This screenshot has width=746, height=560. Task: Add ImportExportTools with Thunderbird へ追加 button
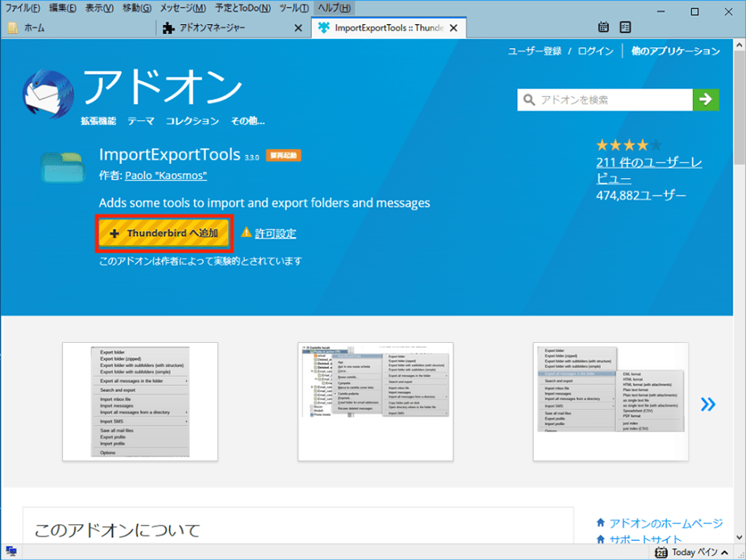(164, 233)
